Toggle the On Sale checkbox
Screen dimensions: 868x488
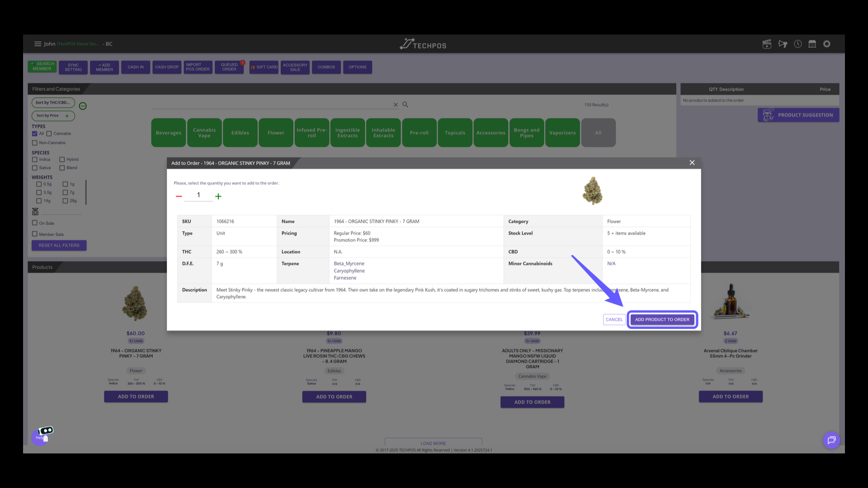(35, 223)
